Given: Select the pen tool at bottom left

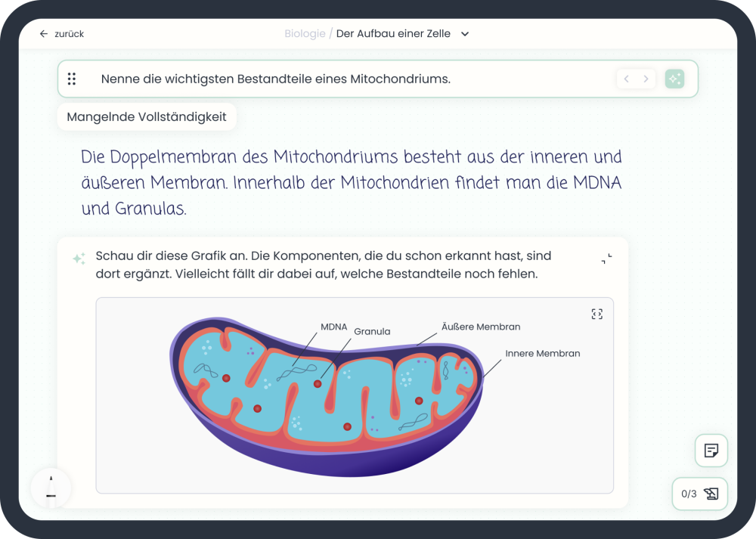Looking at the screenshot, I should pos(51,488).
